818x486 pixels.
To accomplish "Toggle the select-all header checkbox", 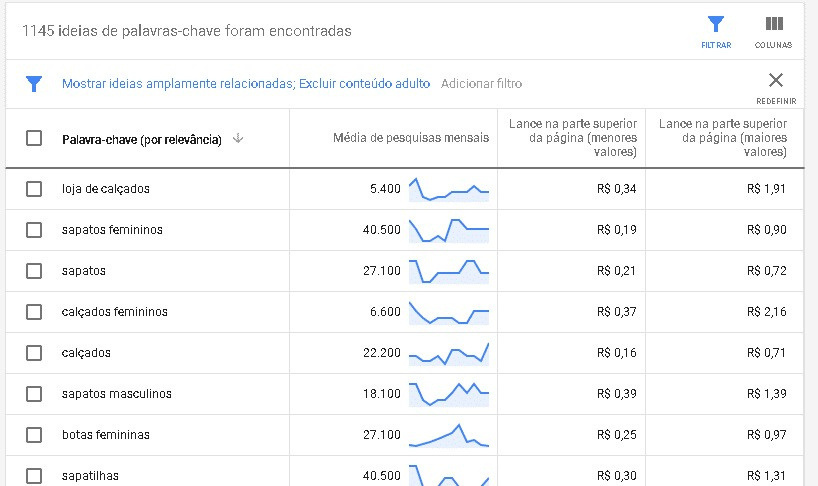I will (x=34, y=139).
